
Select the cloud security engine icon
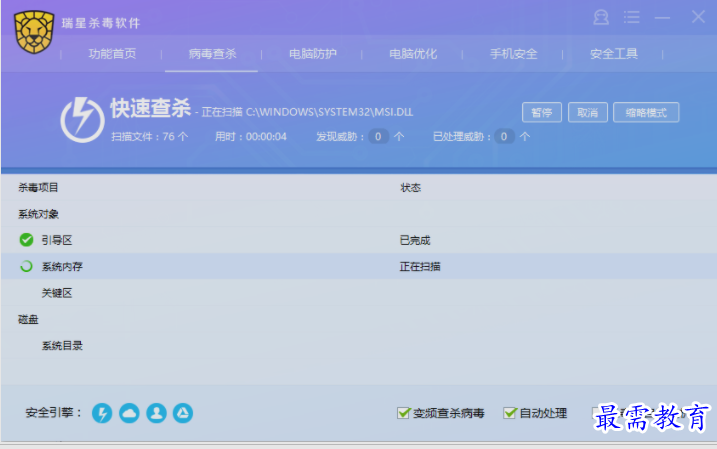(129, 413)
